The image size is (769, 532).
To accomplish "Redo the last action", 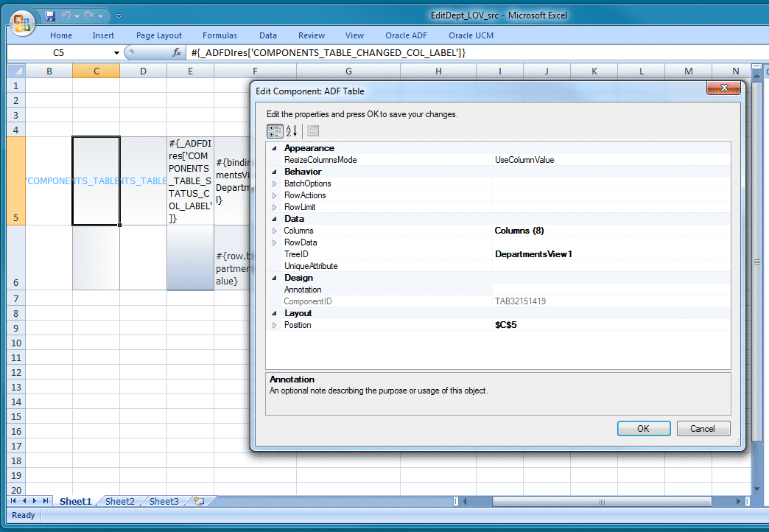I will (89, 15).
